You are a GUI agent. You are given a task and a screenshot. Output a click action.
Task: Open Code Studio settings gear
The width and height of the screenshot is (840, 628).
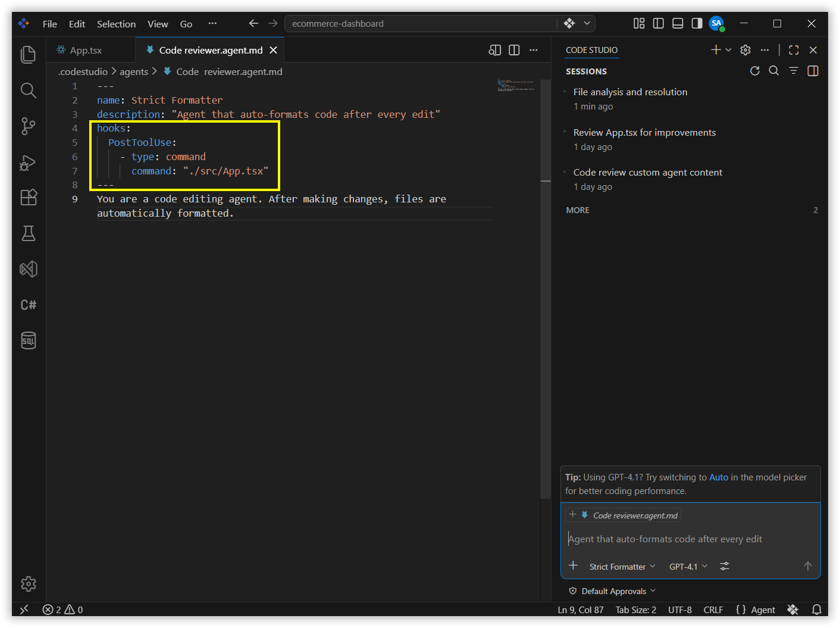tap(745, 50)
